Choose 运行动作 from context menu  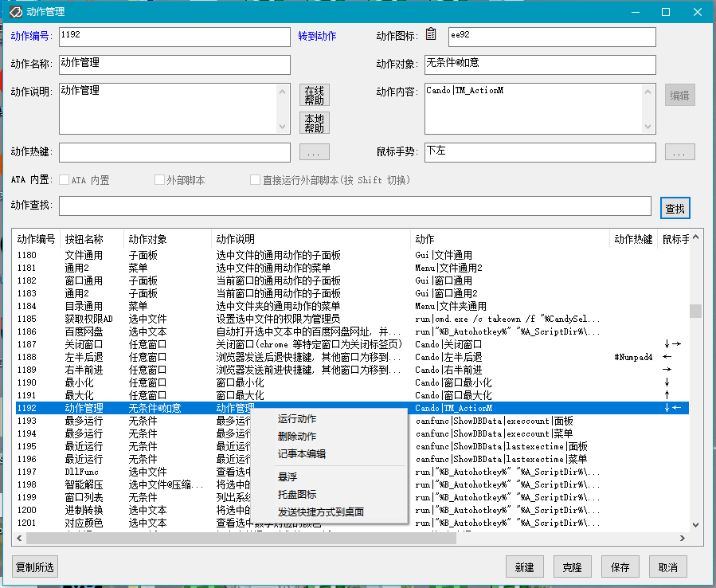coord(297,419)
